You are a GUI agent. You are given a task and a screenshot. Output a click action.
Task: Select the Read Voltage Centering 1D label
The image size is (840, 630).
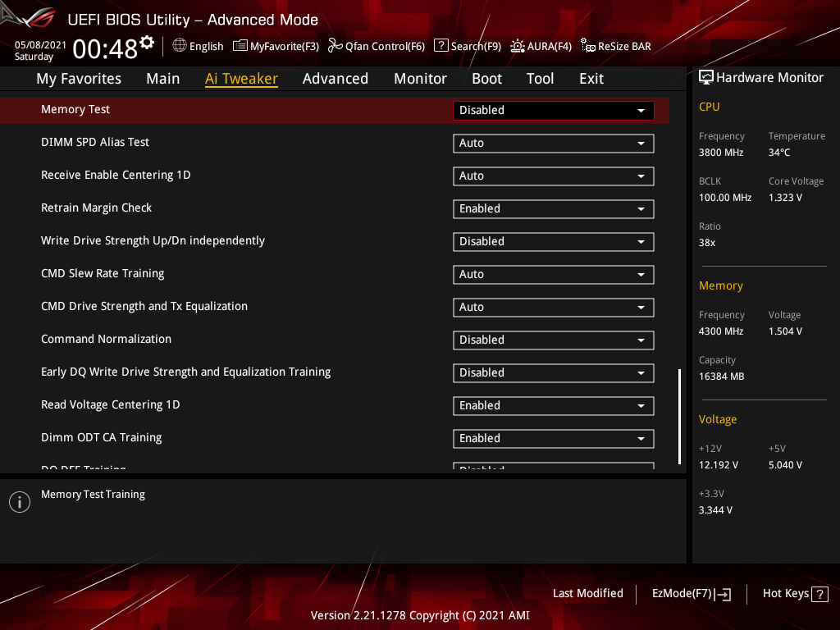point(111,404)
